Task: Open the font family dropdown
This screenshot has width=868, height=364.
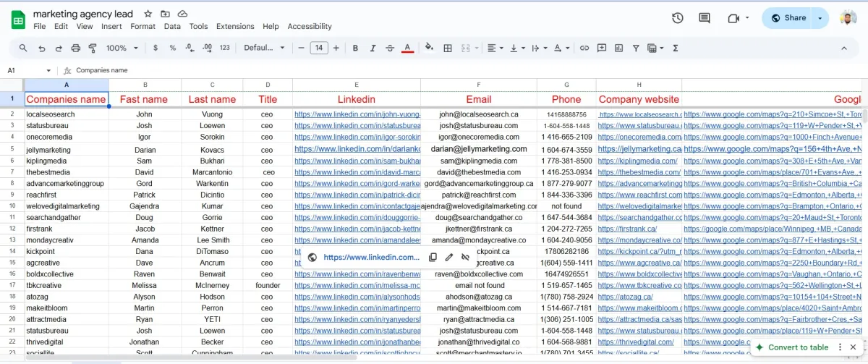Action: tap(264, 48)
